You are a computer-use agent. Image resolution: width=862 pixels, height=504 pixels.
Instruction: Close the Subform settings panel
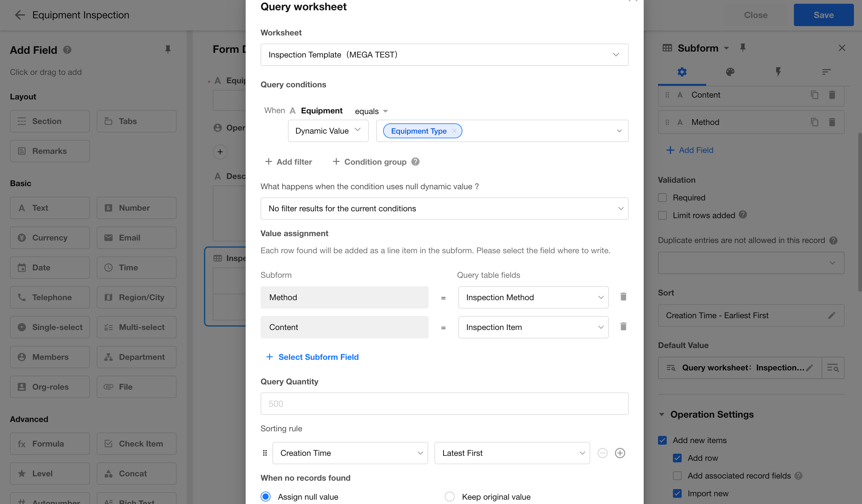(842, 48)
